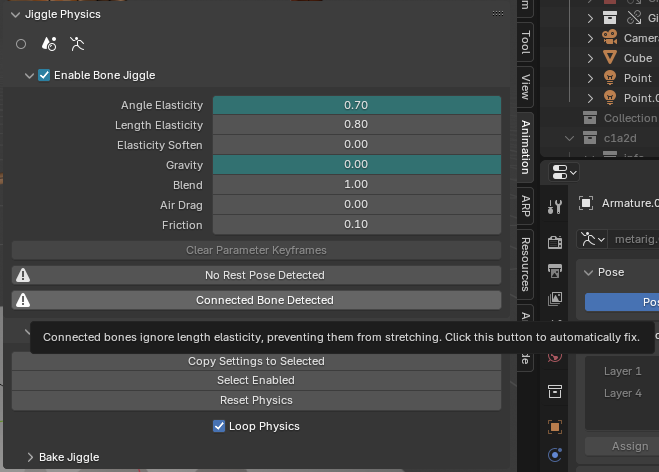Click the circle icon under Jiggle Physics

[x=21, y=44]
